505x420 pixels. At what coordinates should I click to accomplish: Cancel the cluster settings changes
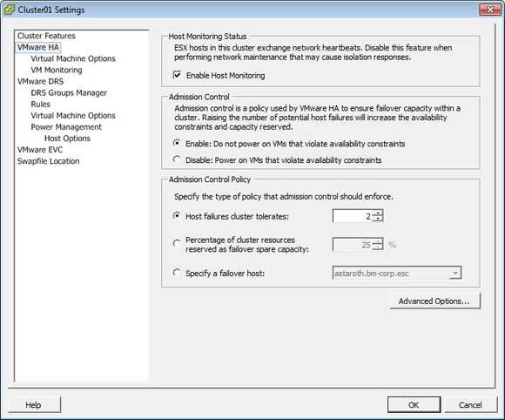(x=470, y=405)
